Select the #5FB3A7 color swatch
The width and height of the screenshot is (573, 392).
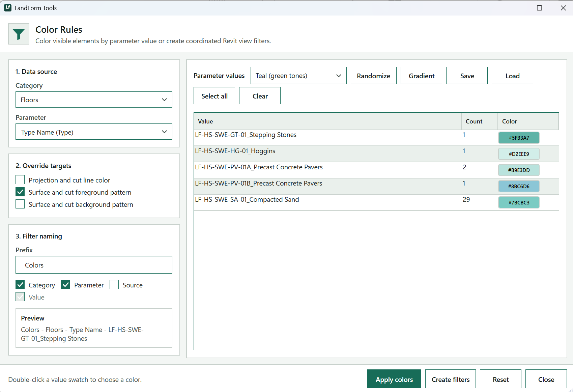point(519,138)
